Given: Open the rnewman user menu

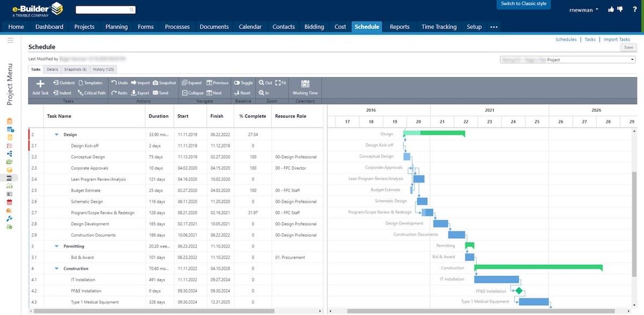Looking at the screenshot, I should pos(584,9).
